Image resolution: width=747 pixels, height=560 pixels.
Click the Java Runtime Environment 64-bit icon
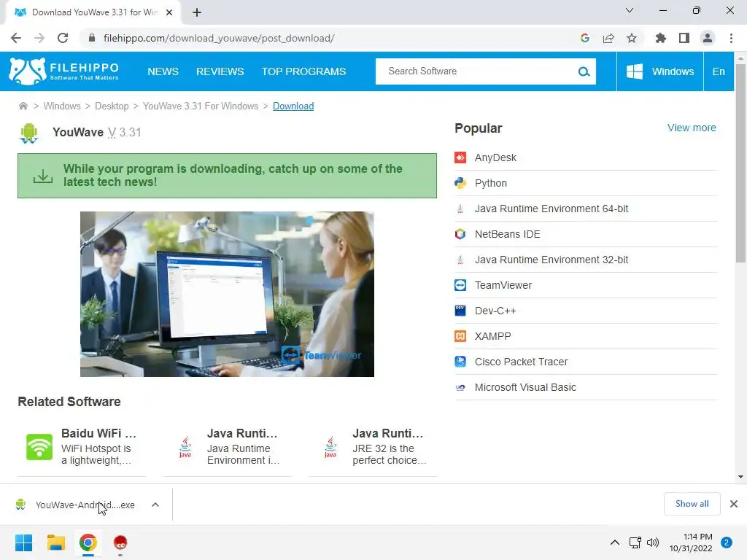[x=460, y=209]
